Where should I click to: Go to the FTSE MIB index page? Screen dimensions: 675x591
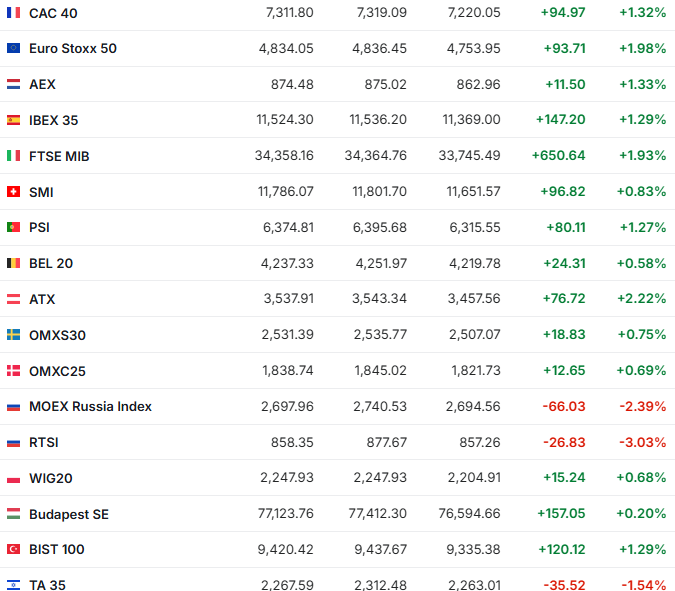pyautogui.click(x=59, y=156)
